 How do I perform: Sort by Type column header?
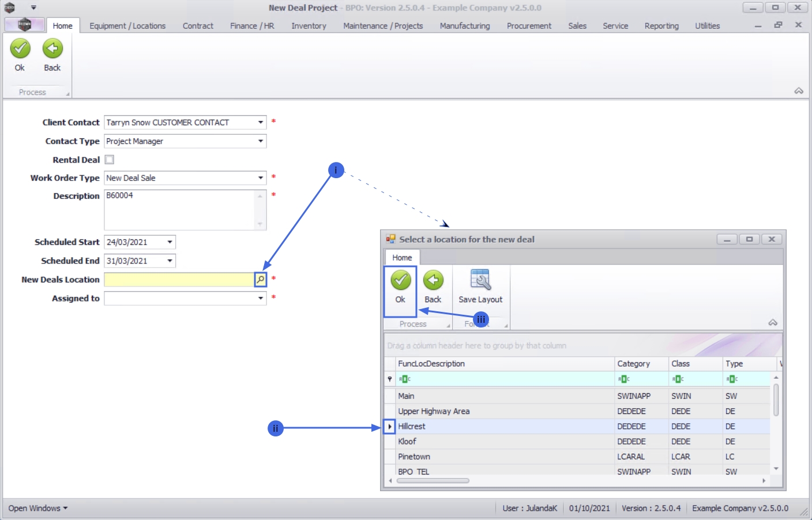[x=750, y=364]
